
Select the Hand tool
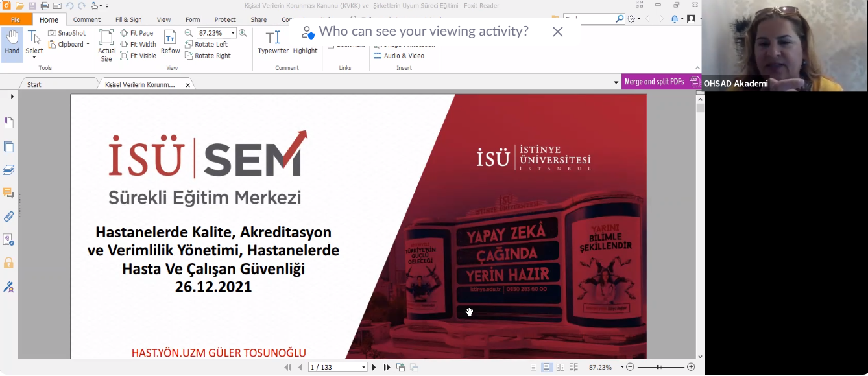tap(12, 43)
